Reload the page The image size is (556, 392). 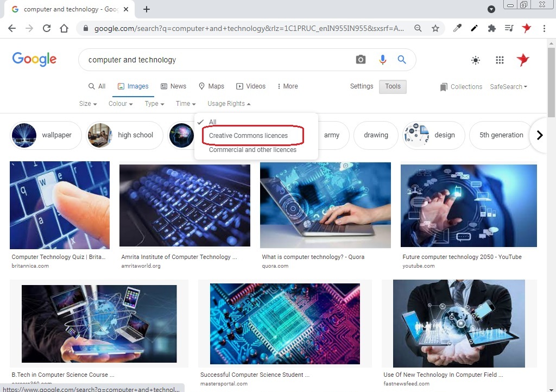[x=47, y=28]
